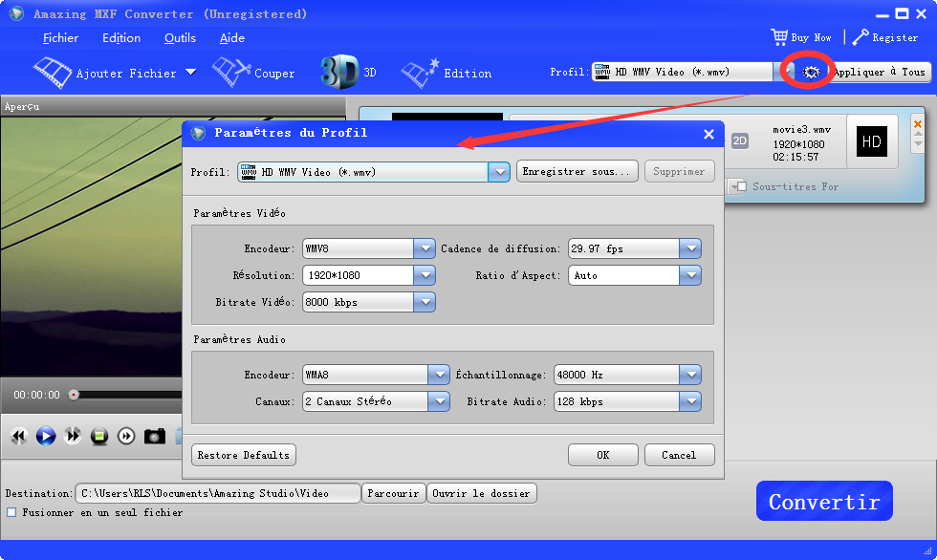Click Appliquer à Tous button
Screen dimensions: 937x560
(880, 73)
